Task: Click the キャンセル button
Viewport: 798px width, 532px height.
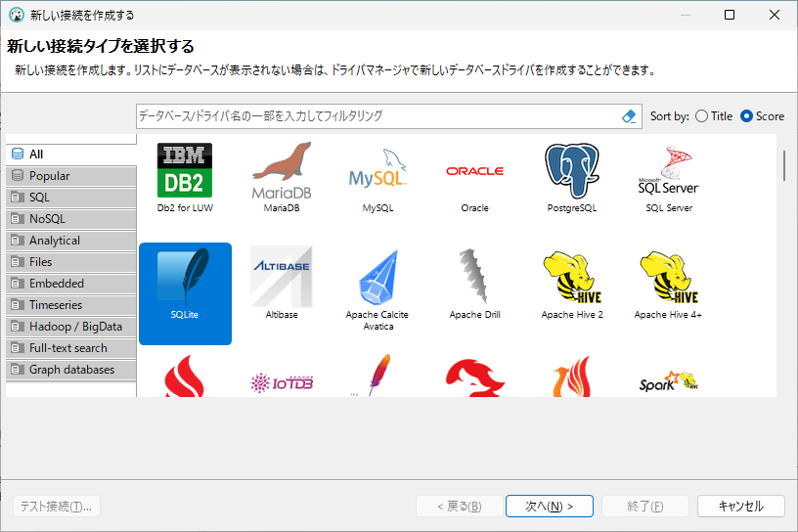Action: (740, 506)
